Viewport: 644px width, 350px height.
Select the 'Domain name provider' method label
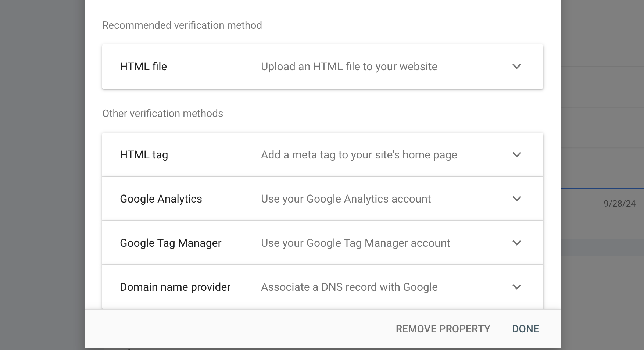point(175,287)
